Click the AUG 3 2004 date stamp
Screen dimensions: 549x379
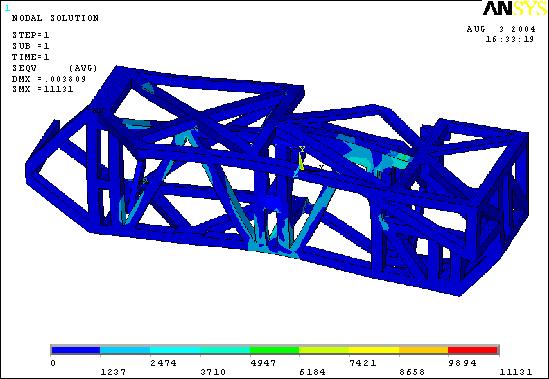tap(501, 29)
